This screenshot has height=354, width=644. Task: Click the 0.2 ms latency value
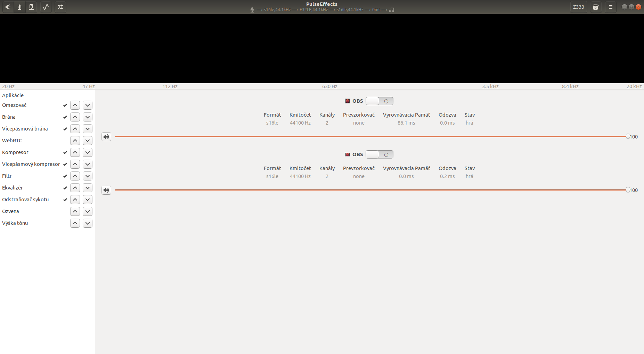[447, 176]
